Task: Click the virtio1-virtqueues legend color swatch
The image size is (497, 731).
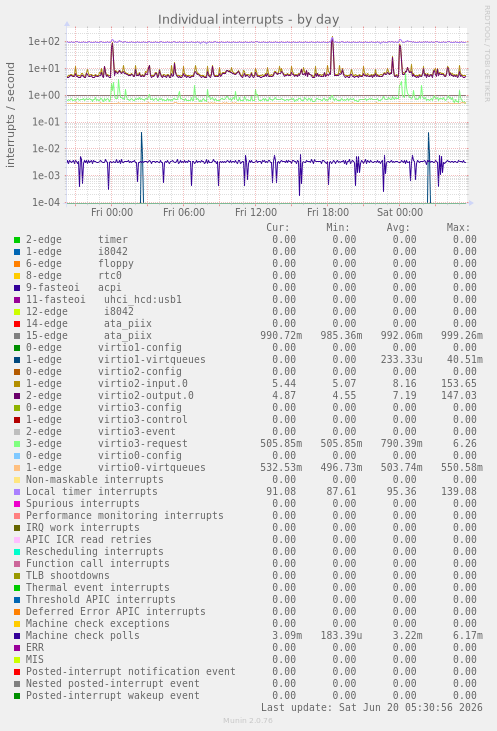Action: pos(17,360)
